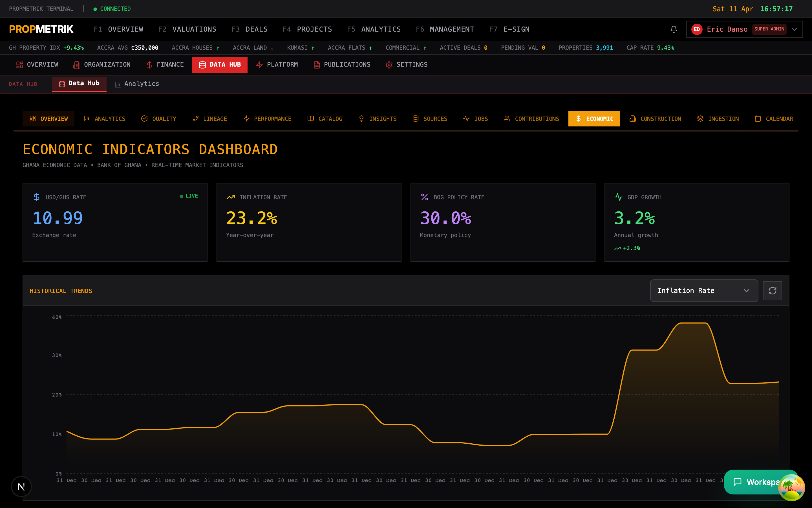Go to the Performance tab

(267, 119)
